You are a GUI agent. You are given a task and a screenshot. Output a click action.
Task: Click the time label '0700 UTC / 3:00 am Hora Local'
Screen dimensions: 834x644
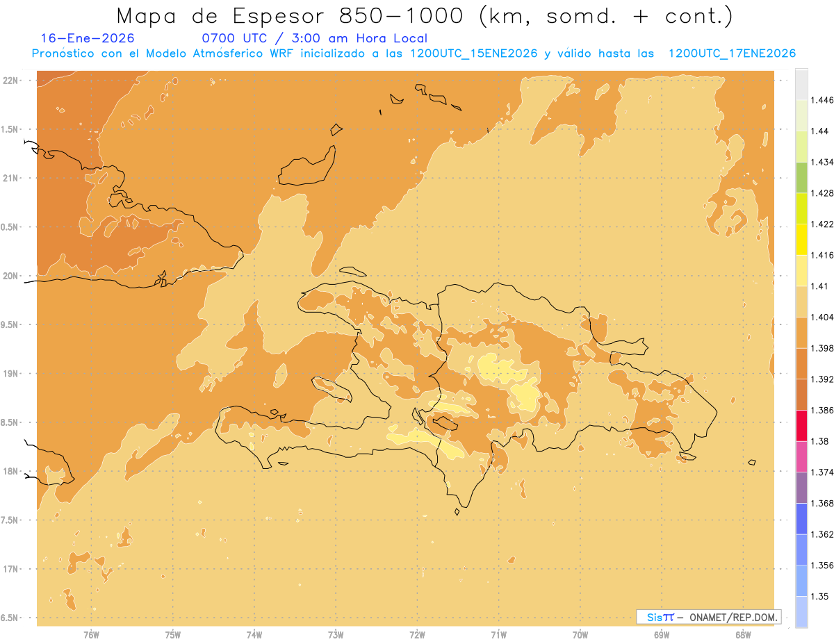coord(314,38)
